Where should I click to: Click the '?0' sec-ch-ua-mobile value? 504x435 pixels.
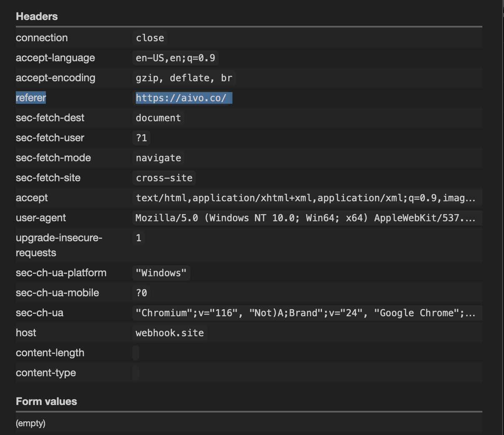point(142,293)
